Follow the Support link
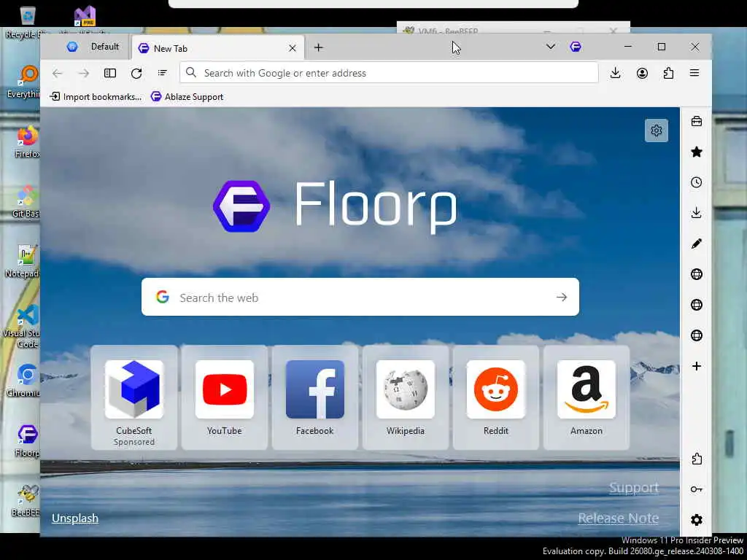The height and width of the screenshot is (560, 747). tap(634, 488)
